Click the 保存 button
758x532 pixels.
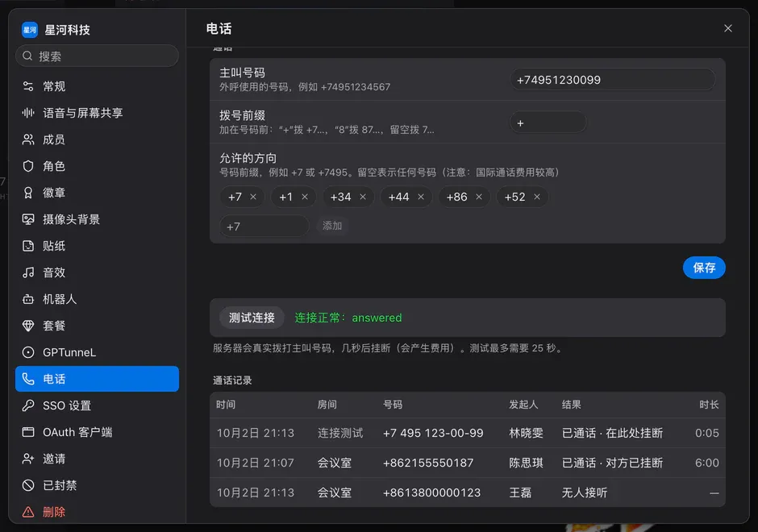(x=704, y=268)
